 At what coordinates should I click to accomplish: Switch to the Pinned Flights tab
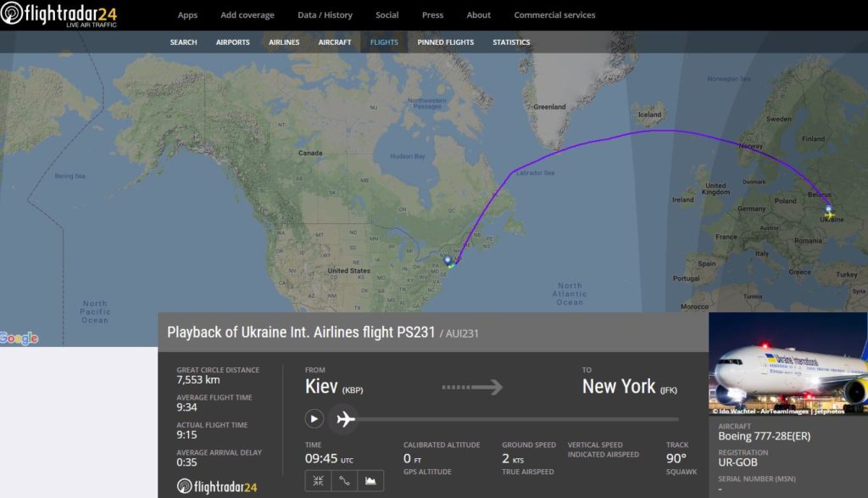(x=446, y=42)
